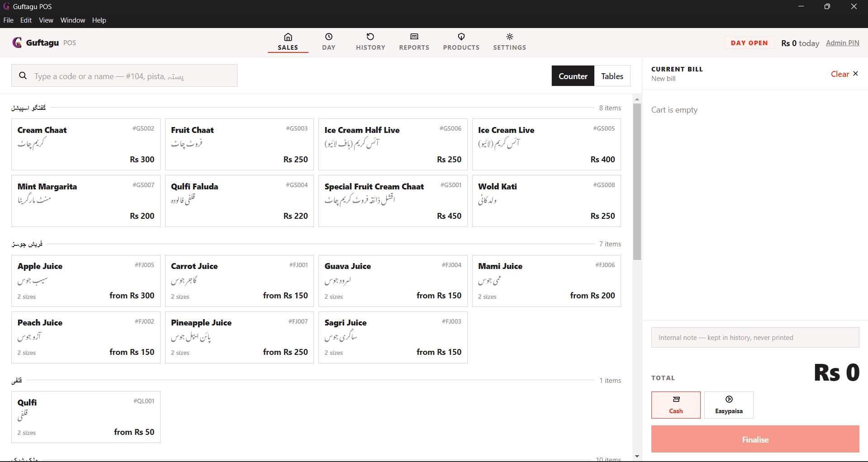Switch to Tables mode
Viewport: 868px width, 462px height.
click(x=612, y=76)
